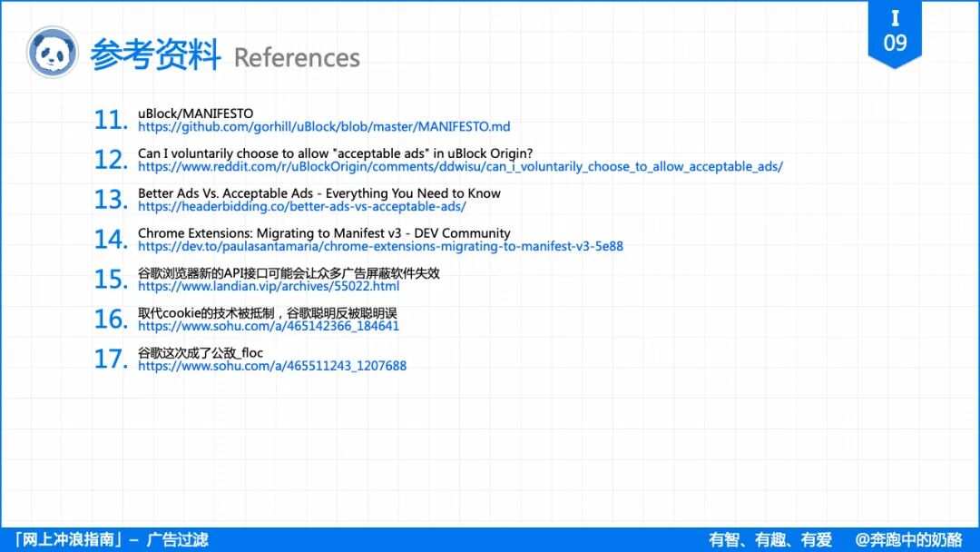Open the landian.vip archives 55022 link

269,286
